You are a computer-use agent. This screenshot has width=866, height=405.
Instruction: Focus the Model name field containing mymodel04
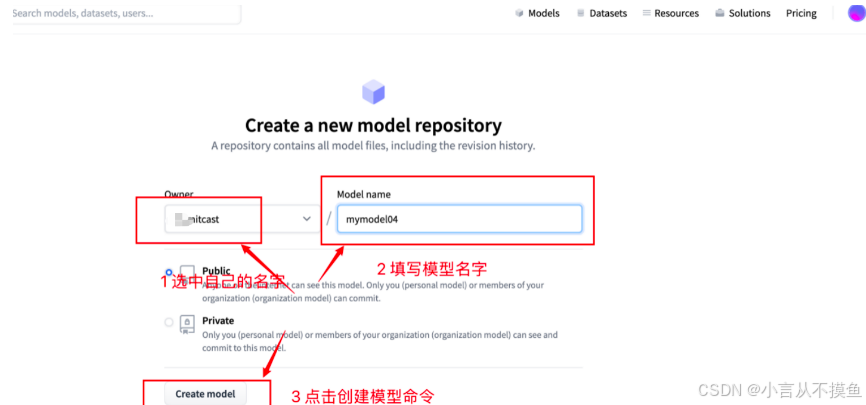460,219
